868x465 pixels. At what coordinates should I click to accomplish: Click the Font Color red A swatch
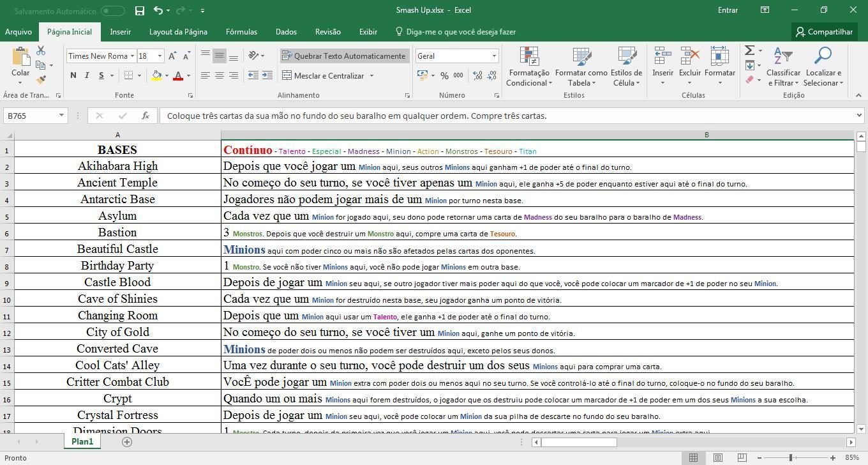point(178,75)
